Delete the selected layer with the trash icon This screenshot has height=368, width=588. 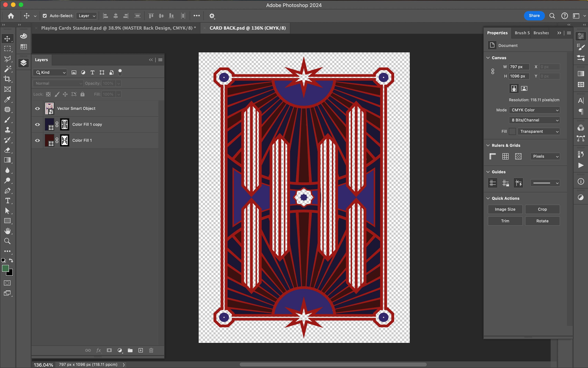pyautogui.click(x=151, y=350)
